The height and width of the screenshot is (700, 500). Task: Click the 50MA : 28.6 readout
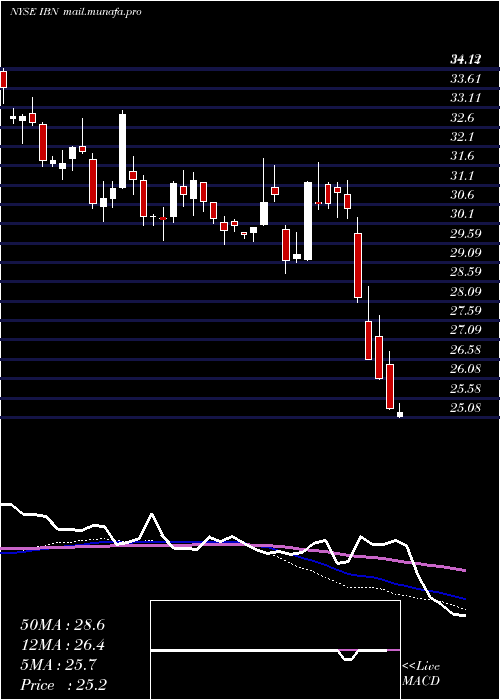point(62,625)
